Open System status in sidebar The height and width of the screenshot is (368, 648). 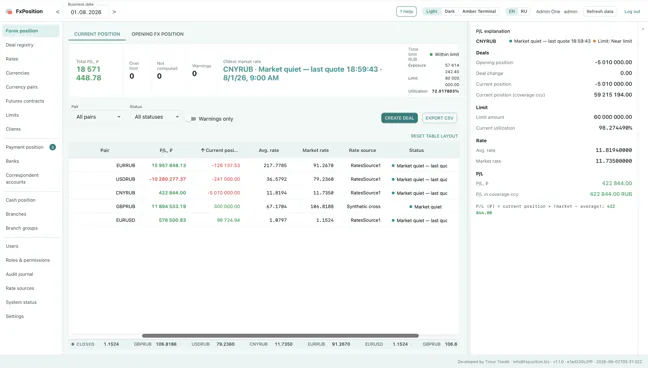click(31, 303)
